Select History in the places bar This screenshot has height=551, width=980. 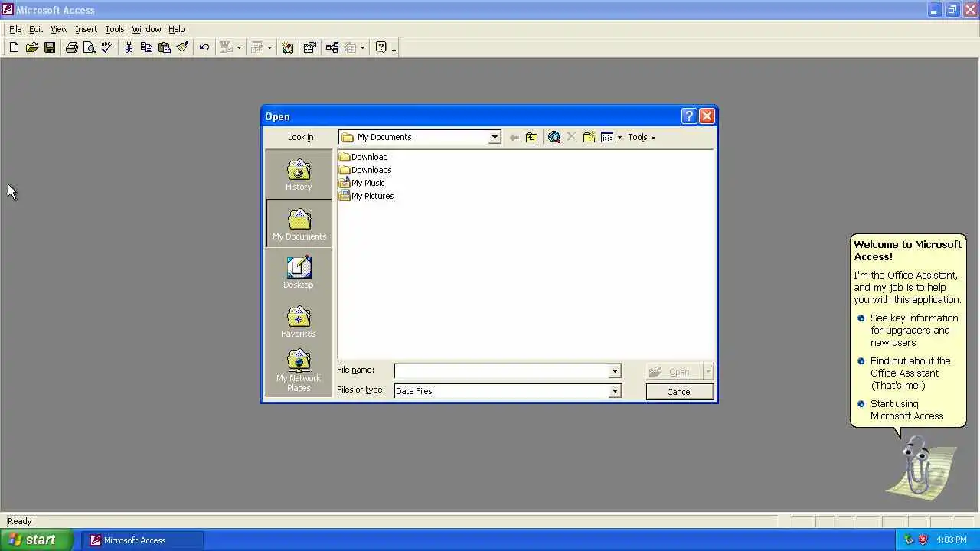299,174
